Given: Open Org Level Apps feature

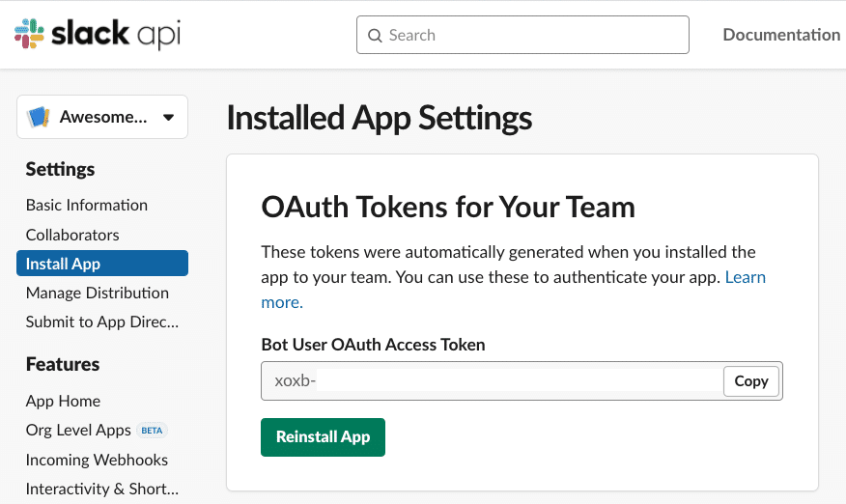Looking at the screenshot, I should [x=78, y=430].
